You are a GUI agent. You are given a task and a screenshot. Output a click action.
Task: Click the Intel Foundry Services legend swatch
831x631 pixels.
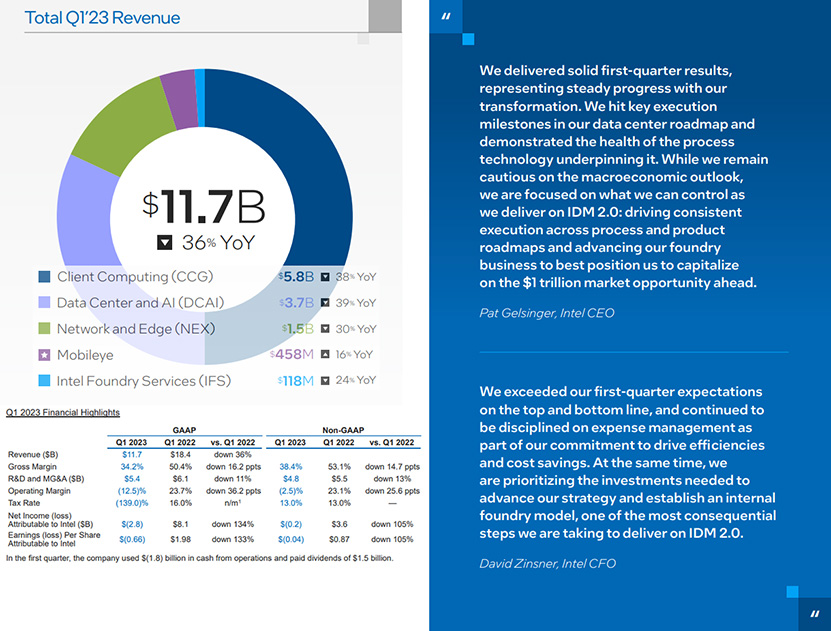[x=45, y=380]
